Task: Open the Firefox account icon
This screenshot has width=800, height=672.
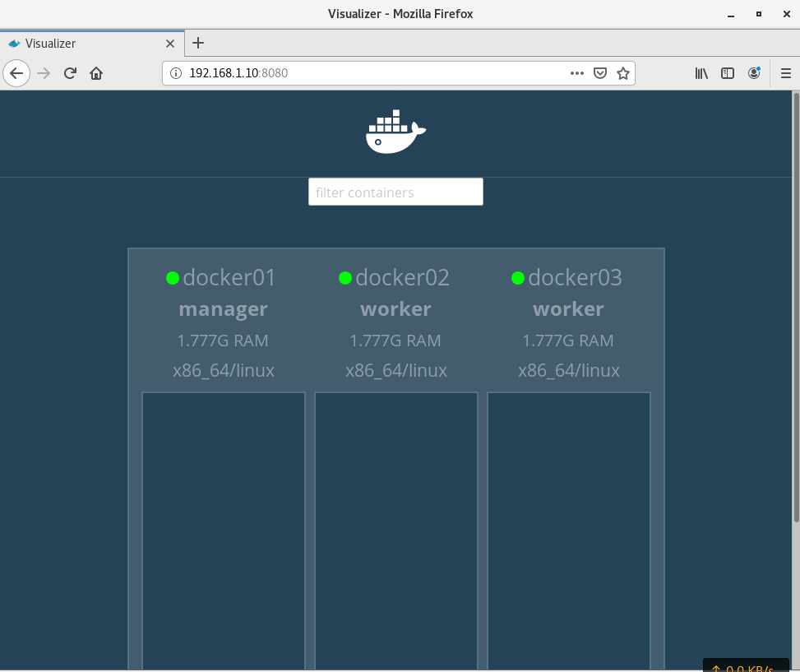Action: (x=754, y=73)
